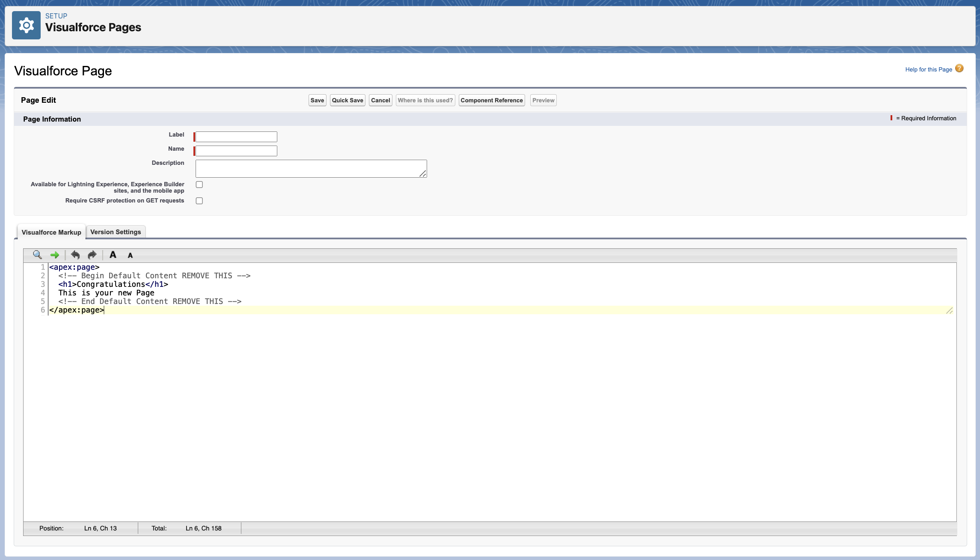Click the SETUP breadcrumb text
This screenshot has height=560, width=980.
[56, 16]
